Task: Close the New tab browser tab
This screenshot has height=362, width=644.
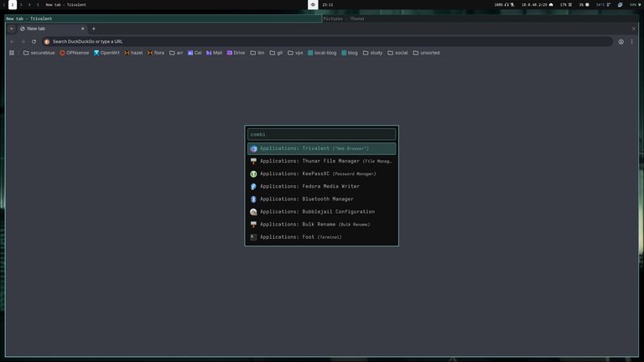Action: point(82,28)
